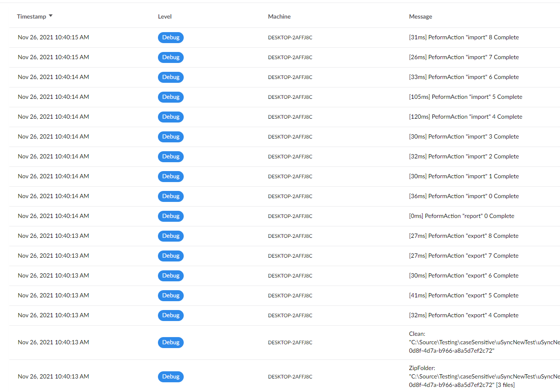560x392 pixels.
Task: Click the Message column header
Action: click(x=420, y=16)
